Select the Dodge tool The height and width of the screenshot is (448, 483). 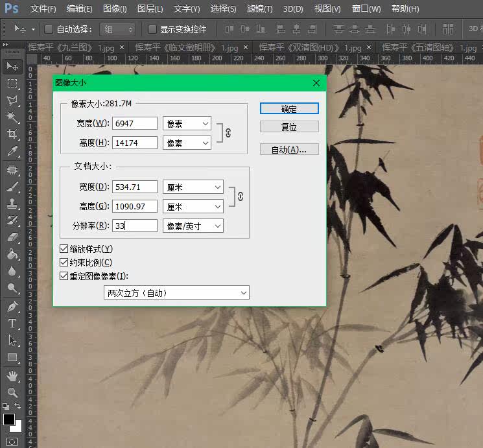[x=12, y=288]
